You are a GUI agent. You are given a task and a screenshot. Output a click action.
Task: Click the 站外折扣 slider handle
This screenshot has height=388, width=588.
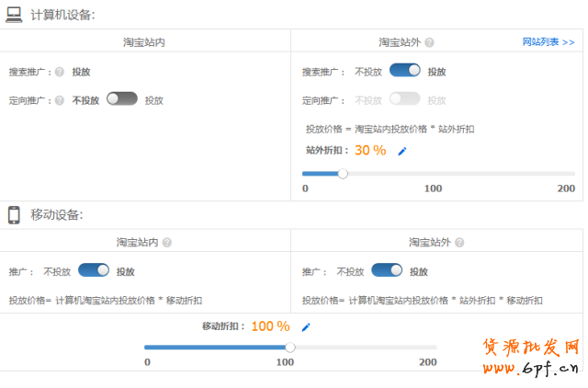click(343, 172)
